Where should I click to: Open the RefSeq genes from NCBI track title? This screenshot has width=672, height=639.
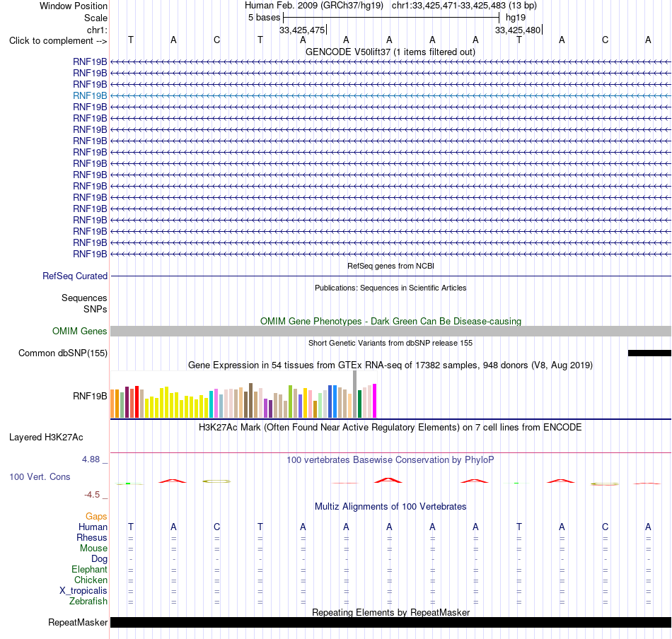(390, 266)
